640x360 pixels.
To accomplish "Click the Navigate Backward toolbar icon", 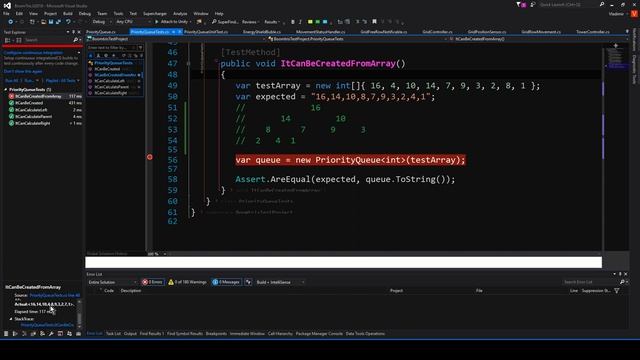I will (x=11, y=22).
